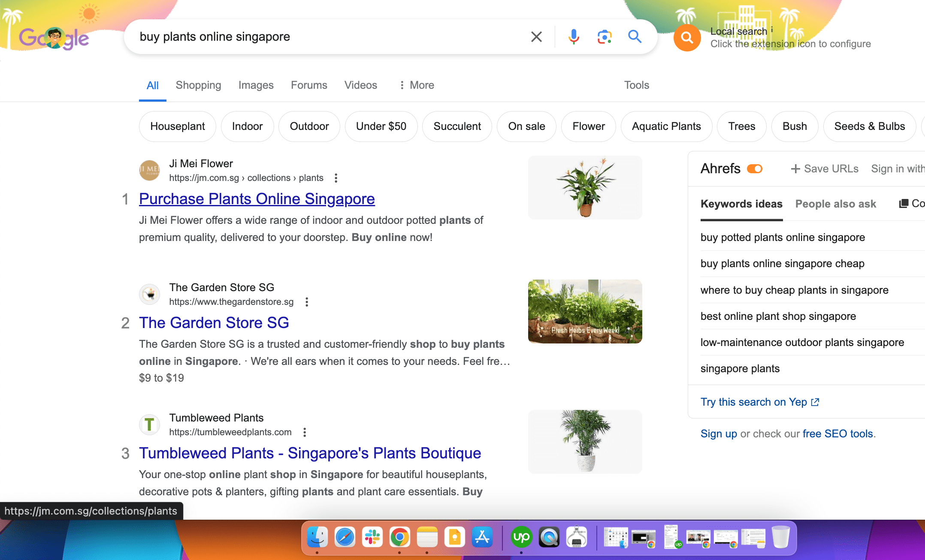925x560 pixels.
Task: Click the orange Local search extension icon
Action: coord(687,38)
